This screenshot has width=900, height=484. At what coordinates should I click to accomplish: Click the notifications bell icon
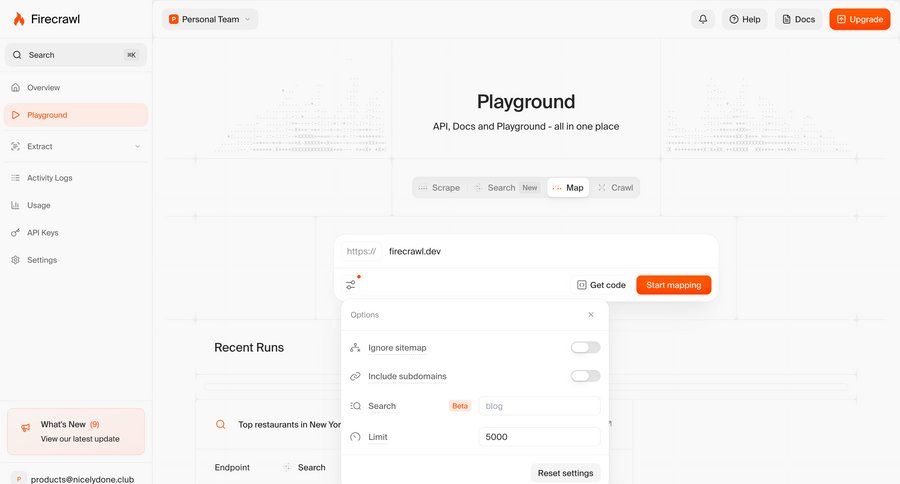(703, 19)
